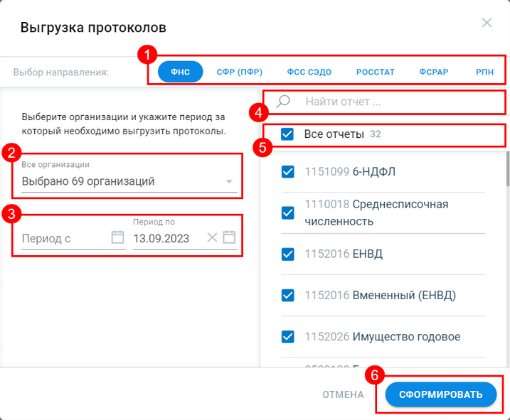Clear the 'Период по' date value
Viewport: 510px width, 420px height.
coord(212,238)
